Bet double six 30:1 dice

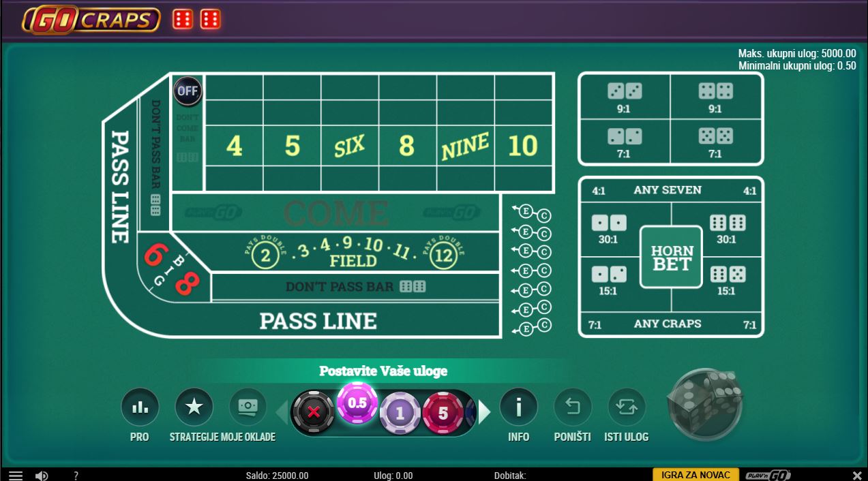728,229
